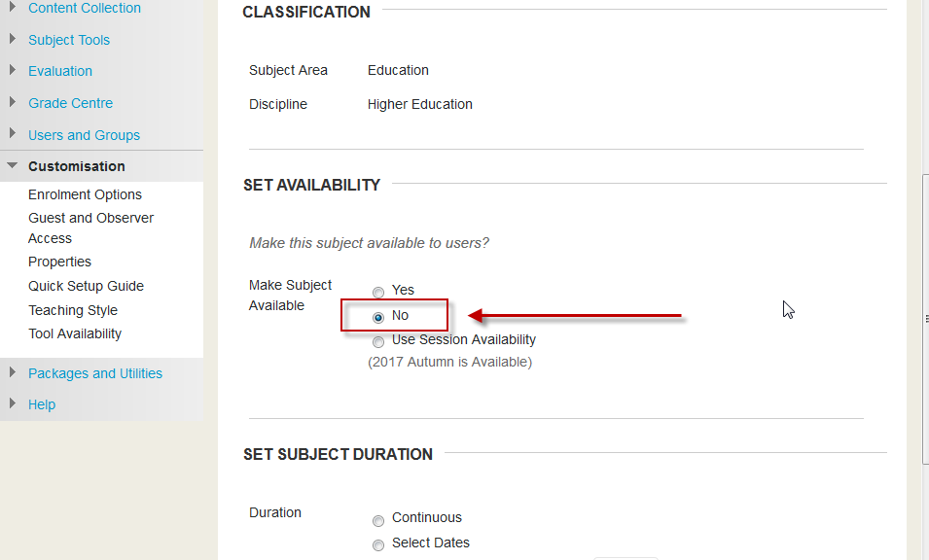Choose Use Session Availability option

tap(378, 341)
